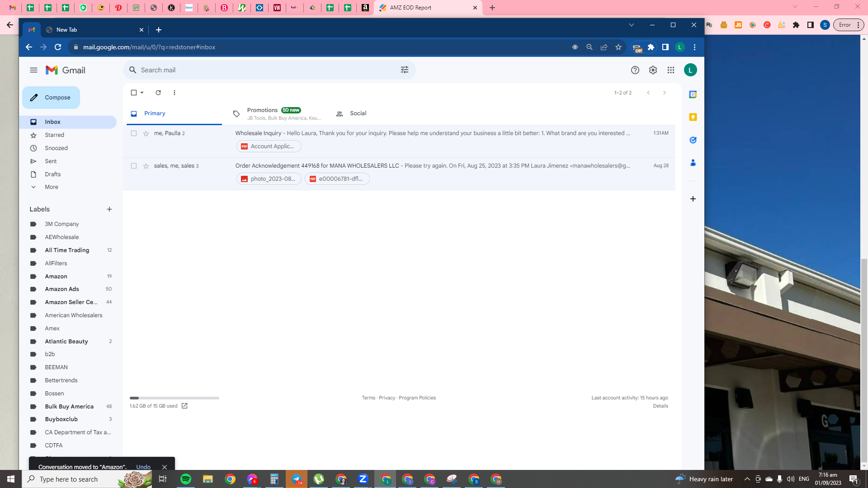Open the Bulk Buy America label
Image resolution: width=868 pixels, height=488 pixels.
(70, 407)
